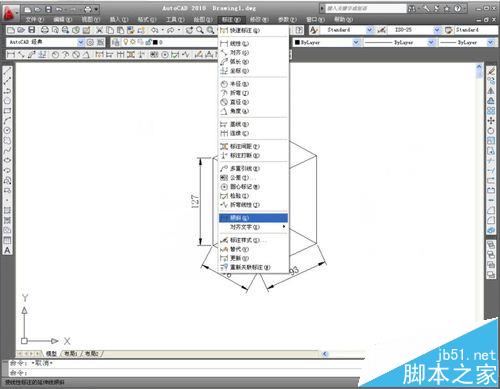Screen dimensions: 500x389
Task: Toggle the layer lock padlock icon
Action: (x=147, y=42)
